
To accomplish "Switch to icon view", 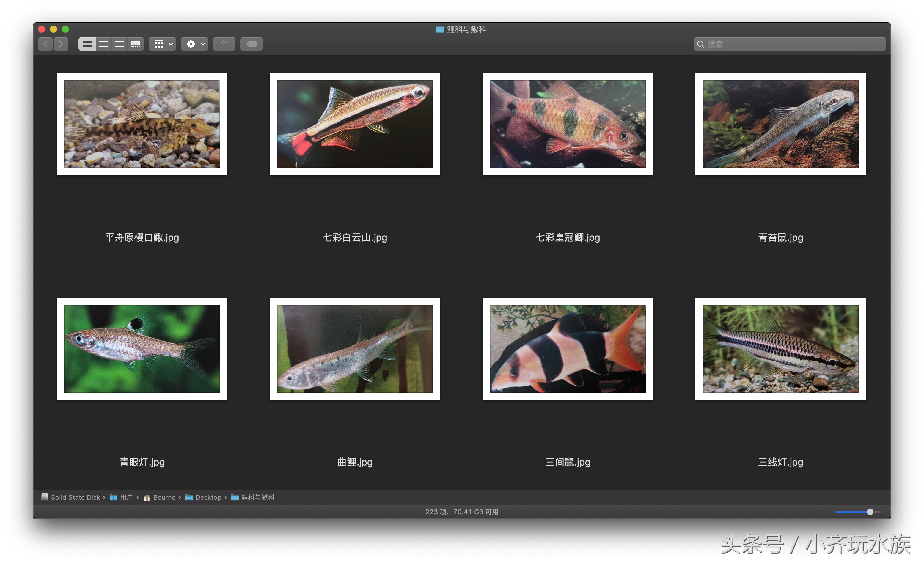I will (x=87, y=44).
